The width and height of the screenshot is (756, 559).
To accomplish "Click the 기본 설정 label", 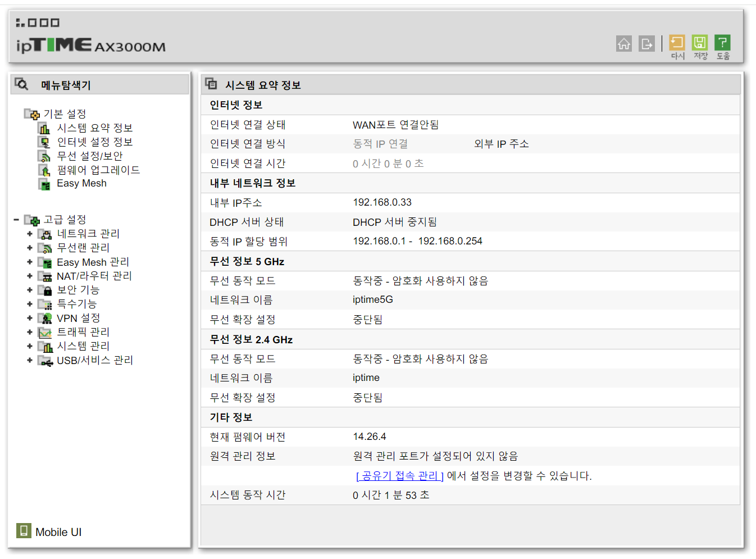I will coord(65,114).
